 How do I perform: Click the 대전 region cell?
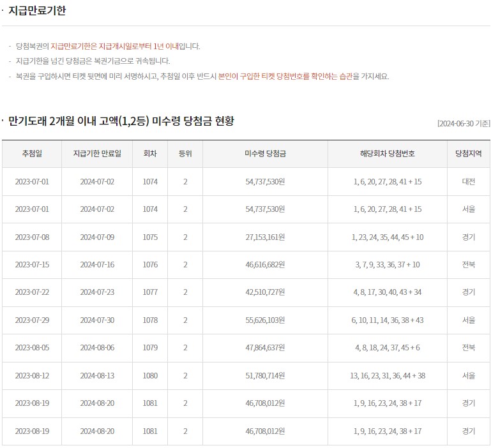tap(469, 182)
